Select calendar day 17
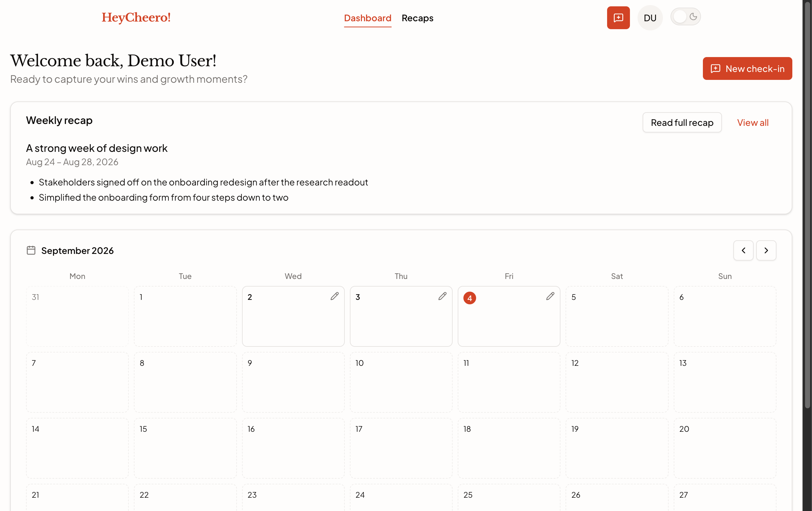 [401, 448]
